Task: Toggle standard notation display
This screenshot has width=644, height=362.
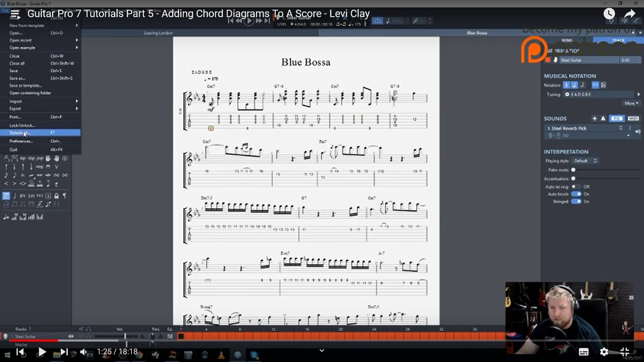Action: [x=567, y=85]
